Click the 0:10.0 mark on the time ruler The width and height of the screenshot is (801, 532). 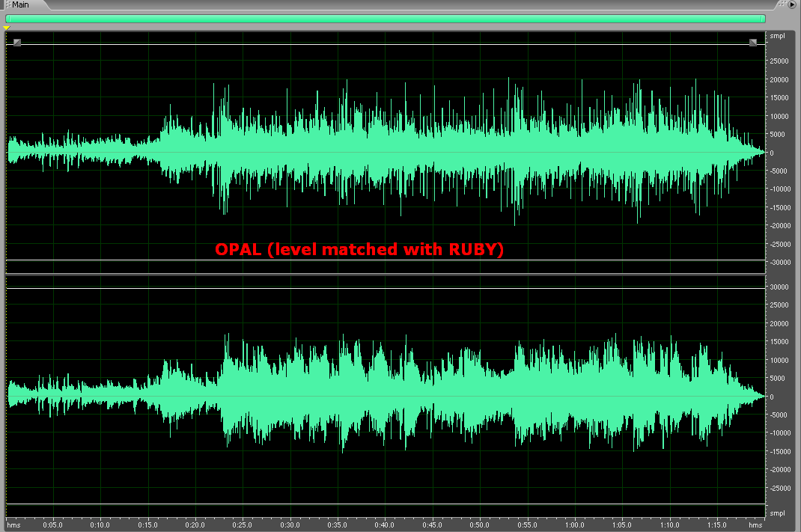(100, 525)
